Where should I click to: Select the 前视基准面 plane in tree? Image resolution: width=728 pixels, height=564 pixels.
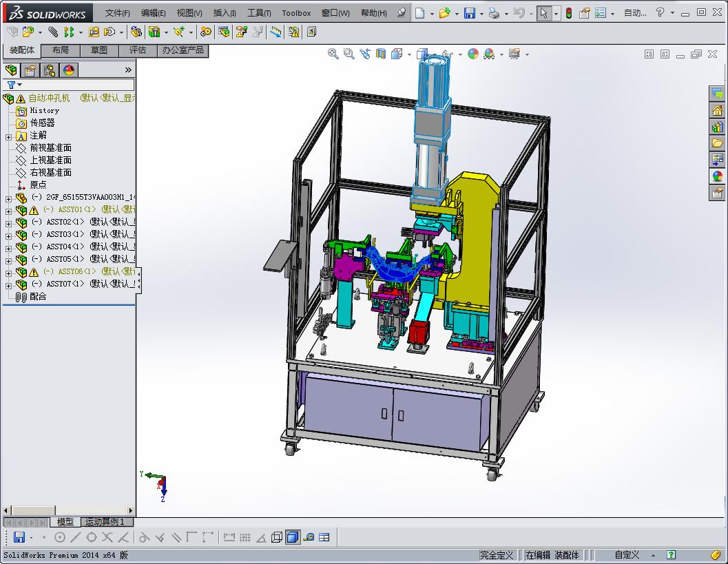click(50, 148)
